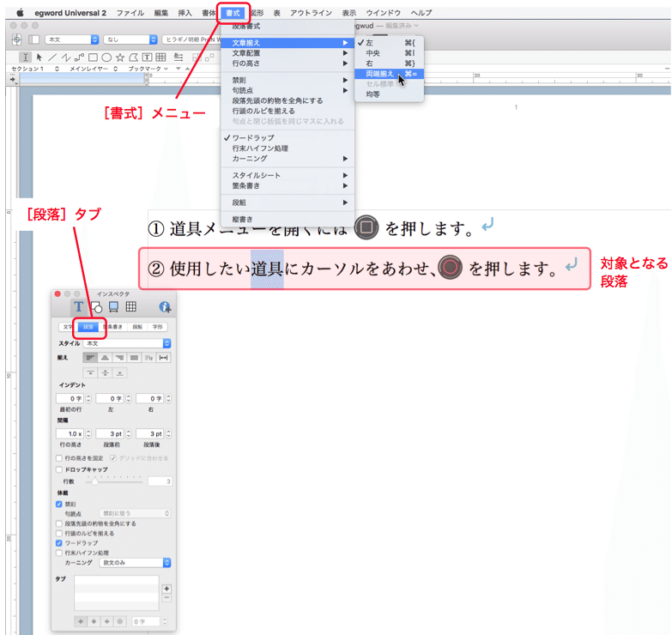
Task: Enable 行の高さを固定 checkbox
Action: coord(59,458)
